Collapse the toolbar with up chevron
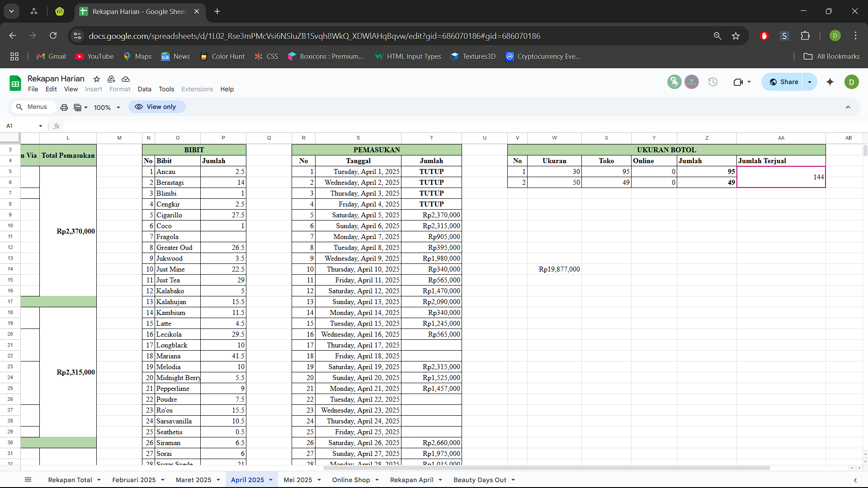Image resolution: width=868 pixels, height=488 pixels. 848,107
